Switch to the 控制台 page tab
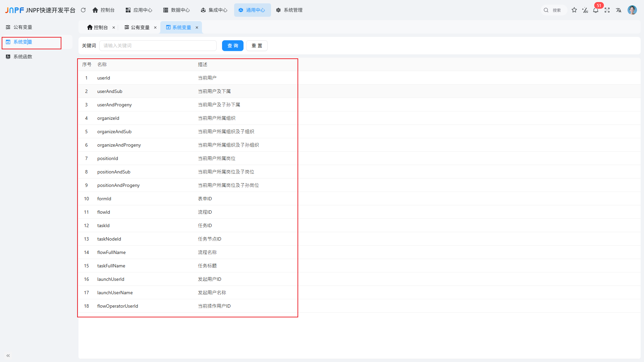 coord(98,28)
